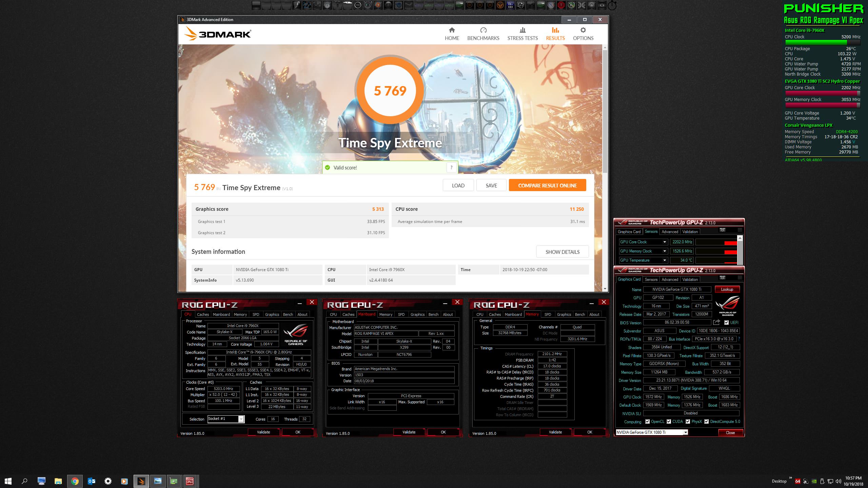
Task: Click the LOAD button in 3DMark
Action: coord(458,185)
